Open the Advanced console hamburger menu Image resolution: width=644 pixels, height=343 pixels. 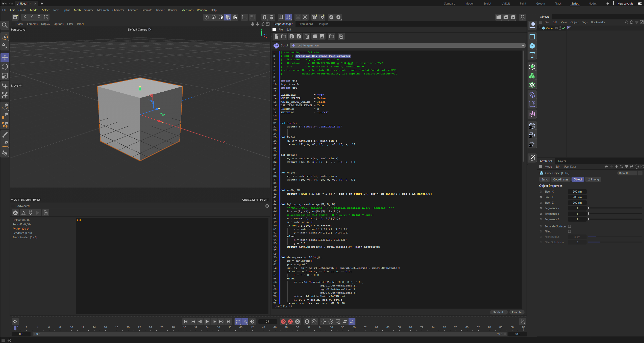point(13,206)
